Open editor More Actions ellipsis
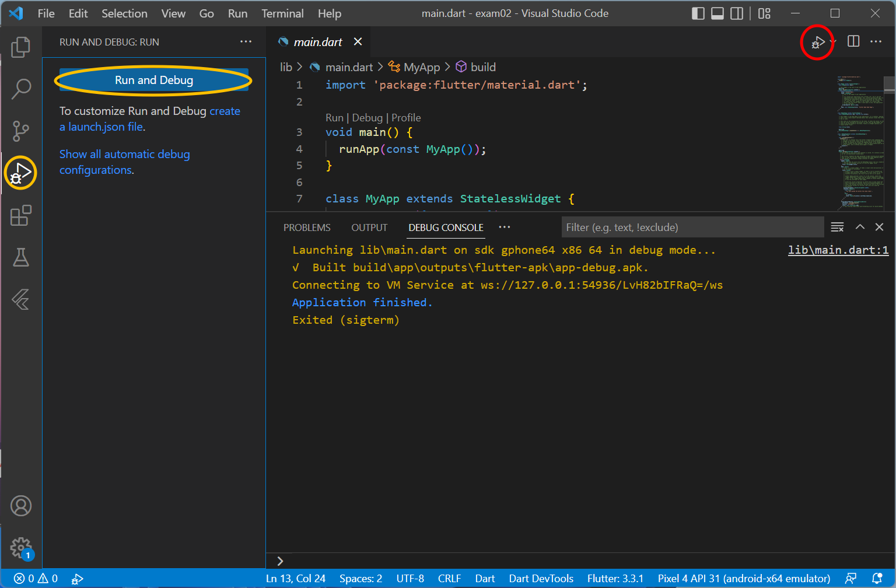896x588 pixels. (x=876, y=41)
